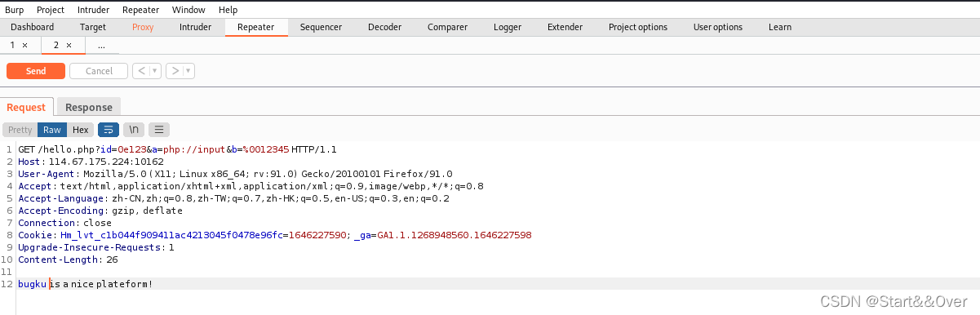
Task: Expand the forward history dropdown arrow
Action: (189, 71)
